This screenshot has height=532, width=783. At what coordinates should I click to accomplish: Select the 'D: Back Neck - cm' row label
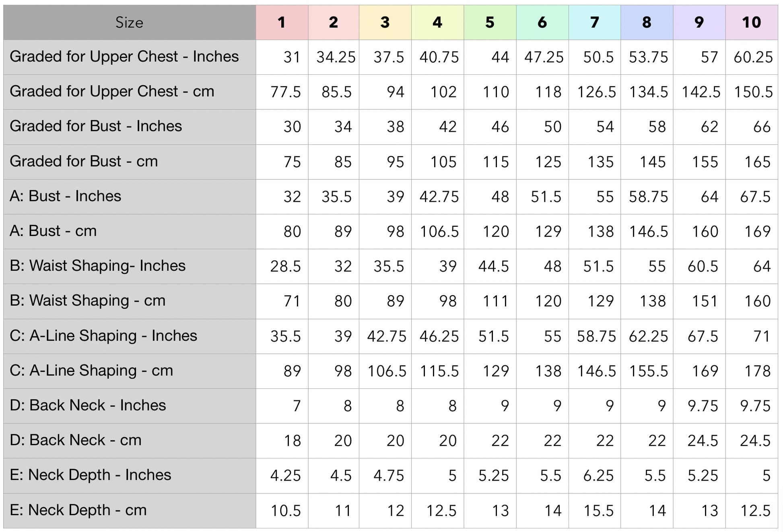click(76, 440)
